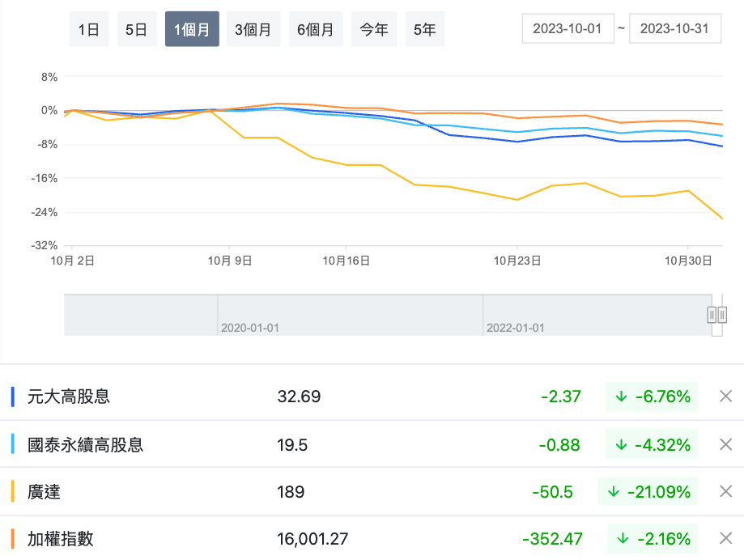Screen dimensions: 744x560
Task: Select the 1日 time range tab
Action: (89, 29)
